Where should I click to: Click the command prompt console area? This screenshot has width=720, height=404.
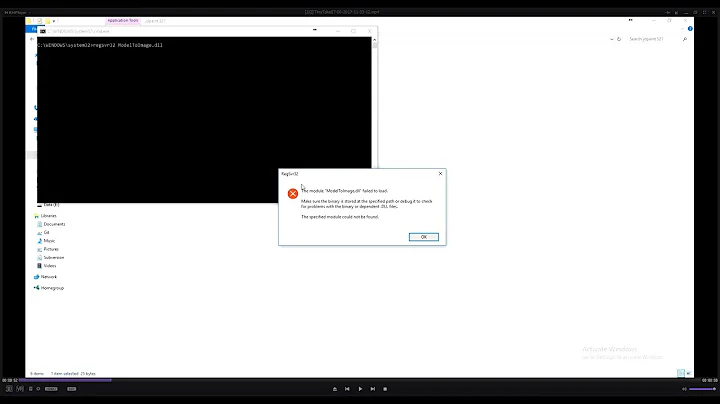(x=200, y=110)
